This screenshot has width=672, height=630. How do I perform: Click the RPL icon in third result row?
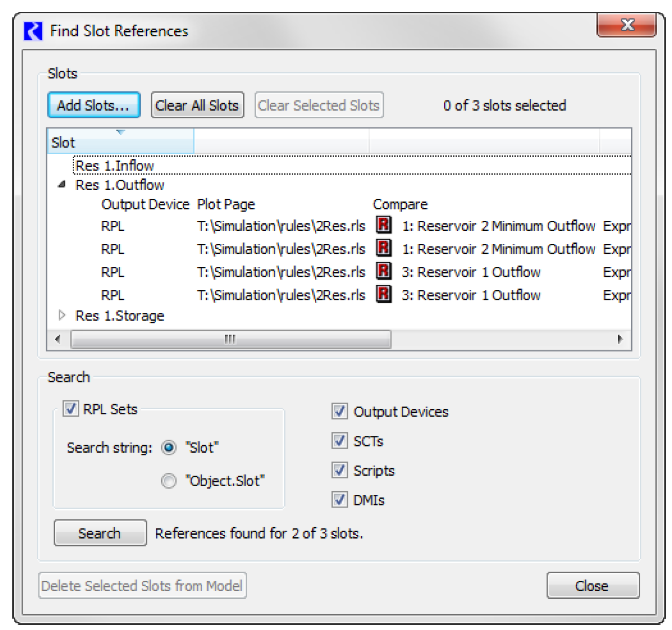[x=384, y=271]
